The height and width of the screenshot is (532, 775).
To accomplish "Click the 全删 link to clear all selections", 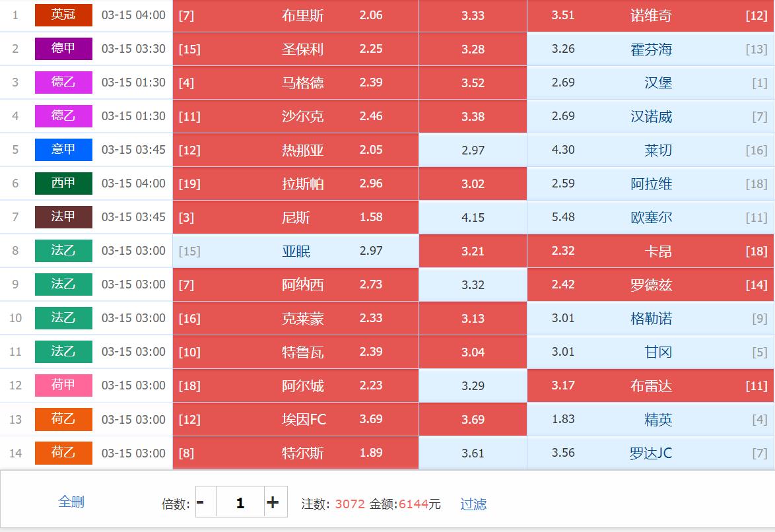I will pos(71,502).
